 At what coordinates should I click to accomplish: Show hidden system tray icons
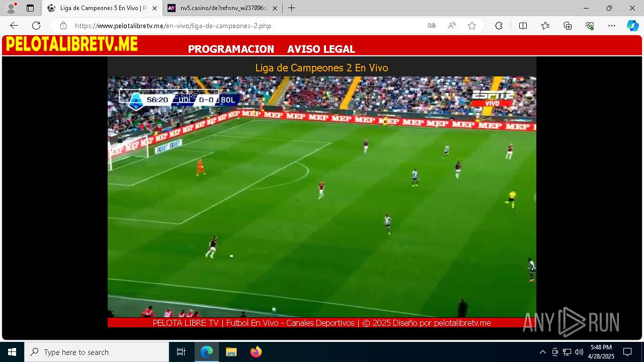(x=542, y=352)
